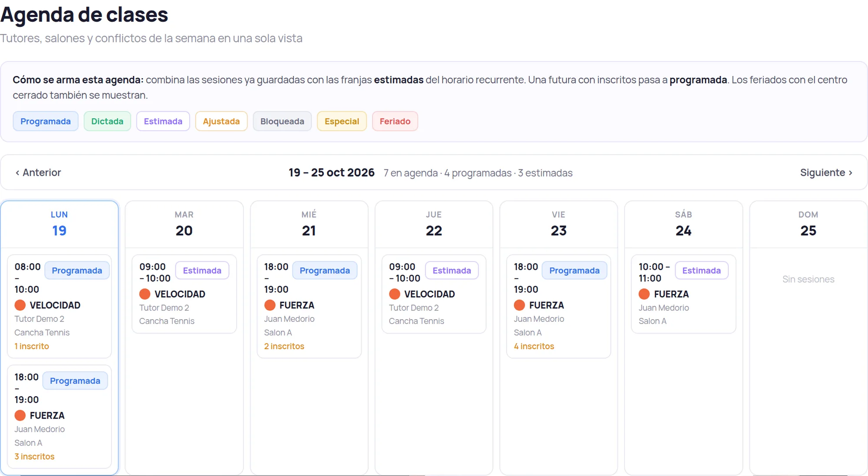Select the JUE 22 day header
868x476 pixels.
[x=434, y=224]
